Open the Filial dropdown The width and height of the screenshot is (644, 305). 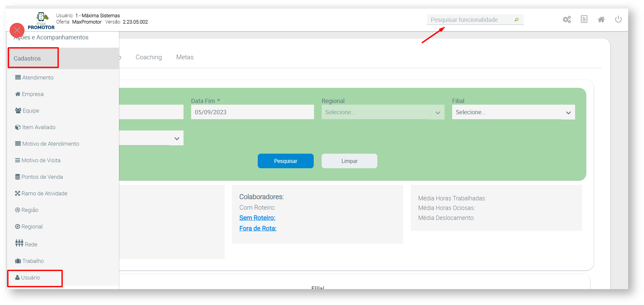pos(513,112)
